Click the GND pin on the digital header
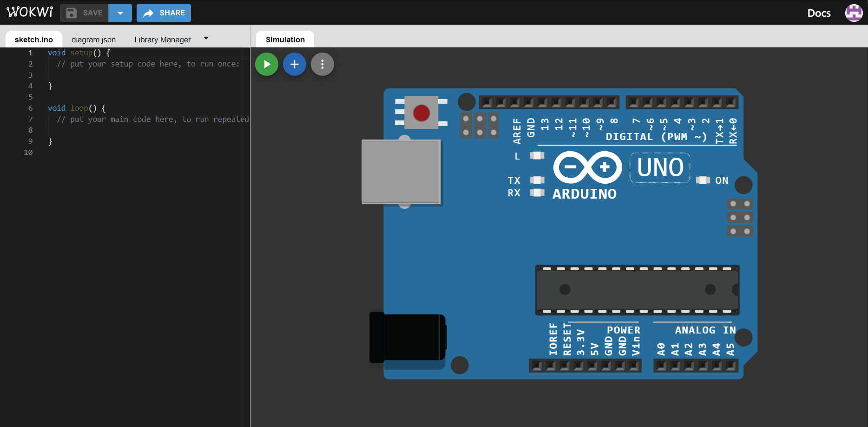This screenshot has width=868, height=427. point(529,102)
